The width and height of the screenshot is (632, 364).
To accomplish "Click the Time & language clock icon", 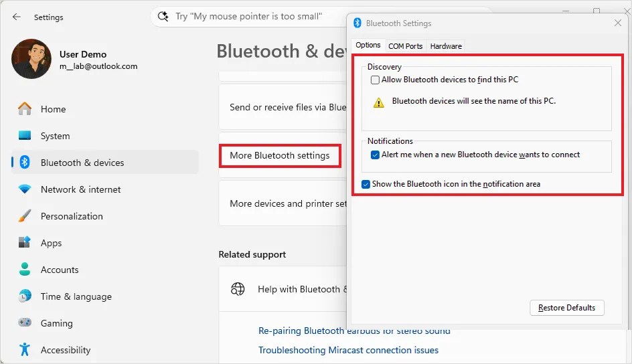I will (x=25, y=296).
